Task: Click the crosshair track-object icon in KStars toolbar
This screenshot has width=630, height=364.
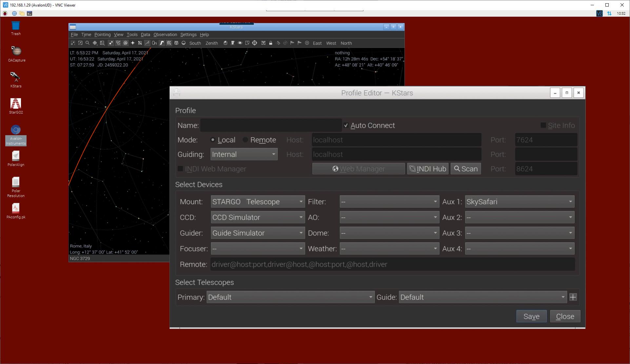Action: pos(95,43)
